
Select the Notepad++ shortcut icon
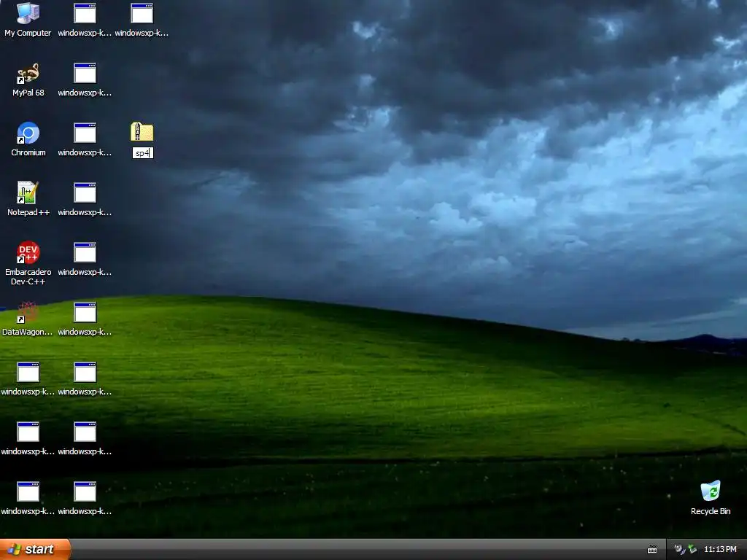(28, 199)
